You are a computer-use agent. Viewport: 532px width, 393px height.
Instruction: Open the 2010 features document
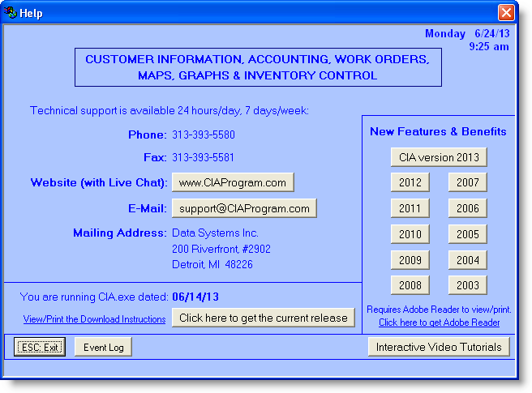pyautogui.click(x=410, y=234)
